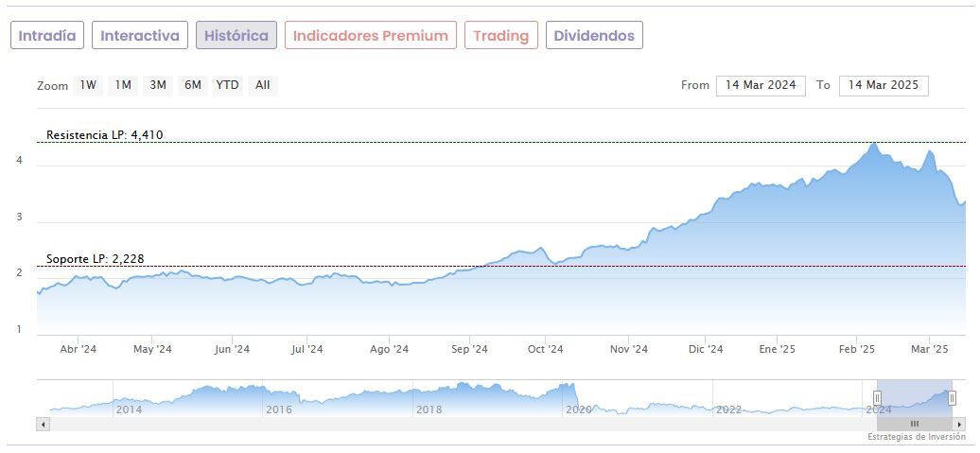Show All historical data range
The width and height of the screenshot is (980, 453).
point(263,85)
